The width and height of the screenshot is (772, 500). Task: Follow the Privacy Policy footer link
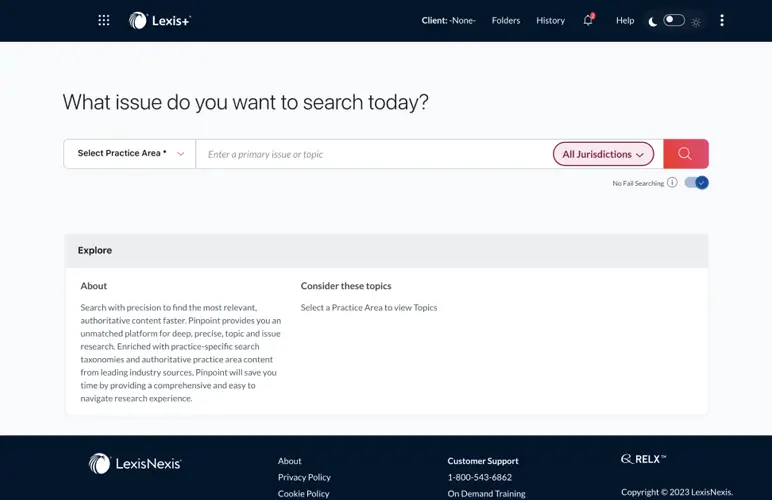[x=304, y=477]
